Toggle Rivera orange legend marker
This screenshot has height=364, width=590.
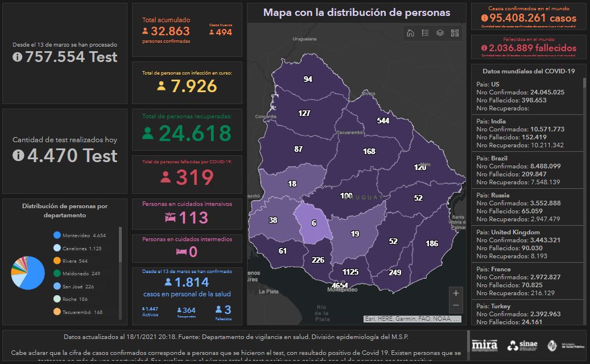click(57, 260)
